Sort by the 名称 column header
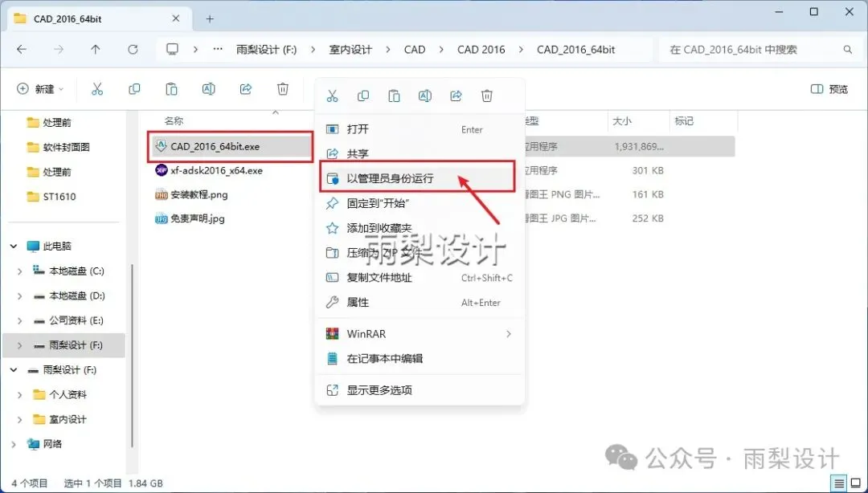 pyautogui.click(x=174, y=120)
